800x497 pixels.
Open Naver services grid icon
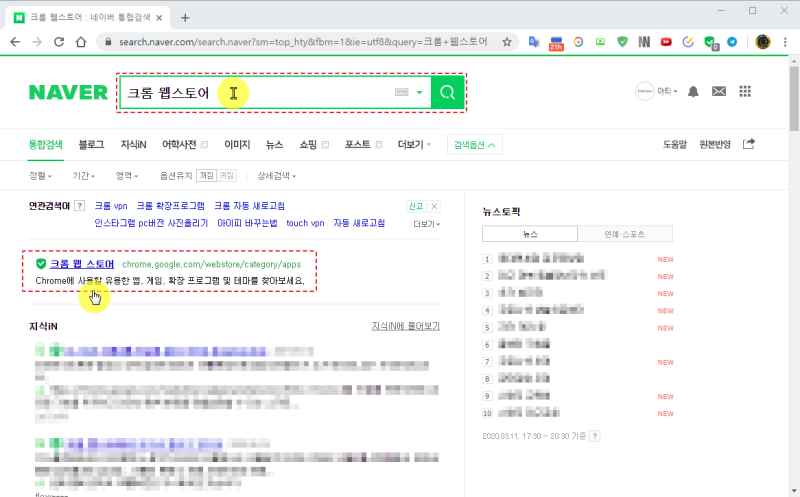coord(745,91)
